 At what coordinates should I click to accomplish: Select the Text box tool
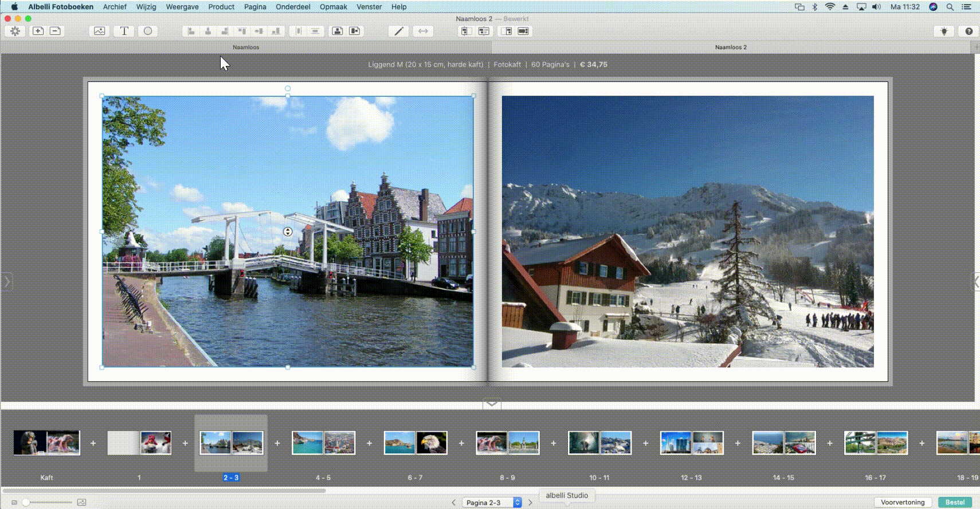[x=124, y=31]
